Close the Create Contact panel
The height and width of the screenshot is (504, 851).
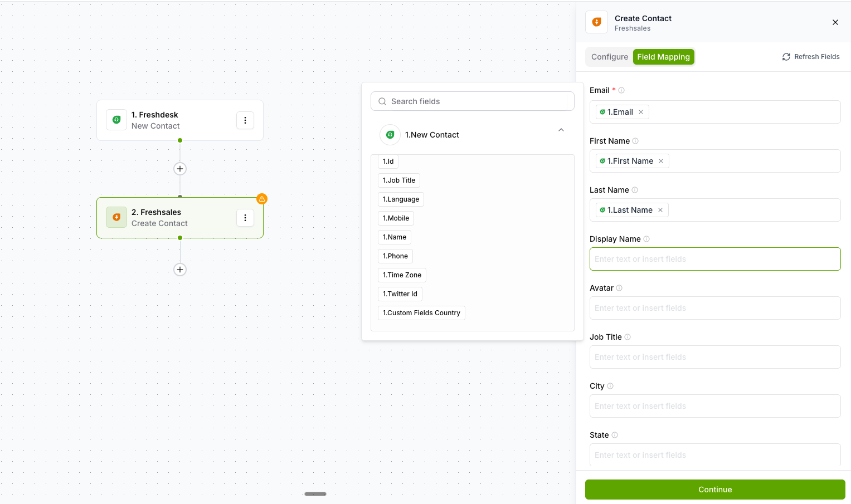point(835,22)
